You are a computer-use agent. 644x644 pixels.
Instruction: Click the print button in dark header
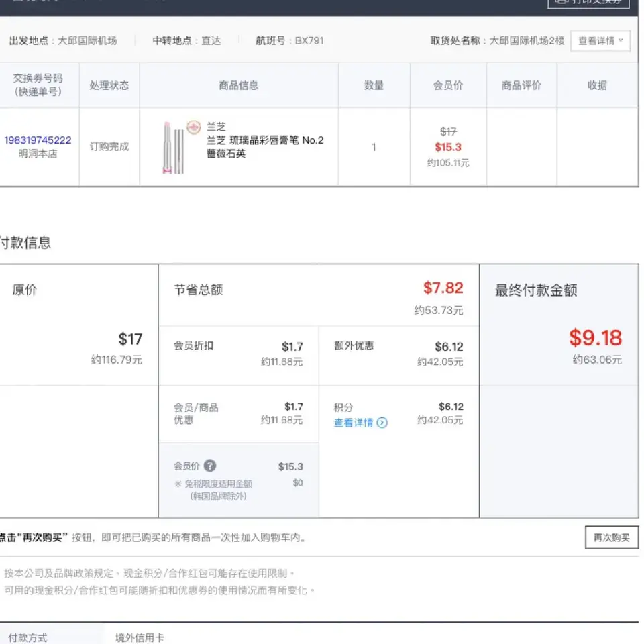click(x=588, y=3)
